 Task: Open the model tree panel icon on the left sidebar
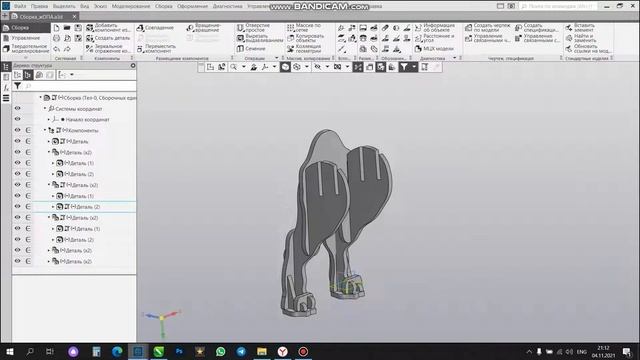tap(6, 67)
